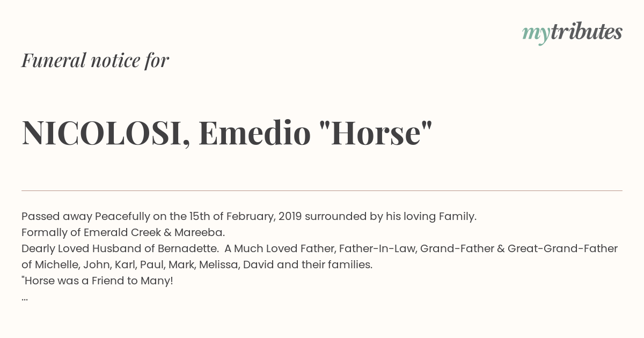Click the 'Funeral notice for' heading
This screenshot has height=338, width=644.
(x=96, y=61)
